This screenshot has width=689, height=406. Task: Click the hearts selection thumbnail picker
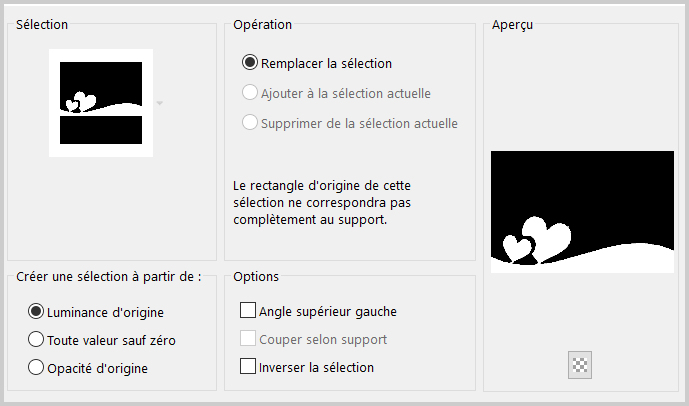coord(101,103)
